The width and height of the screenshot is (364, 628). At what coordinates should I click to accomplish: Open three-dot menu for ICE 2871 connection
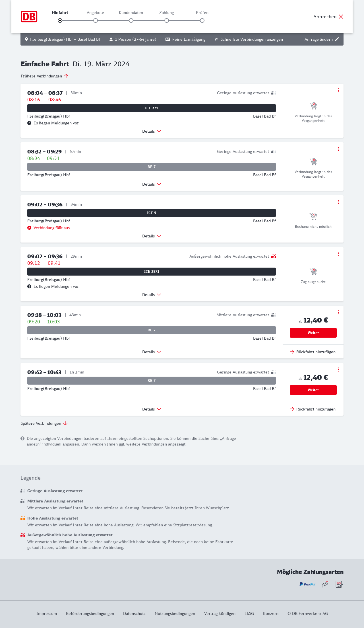338,254
